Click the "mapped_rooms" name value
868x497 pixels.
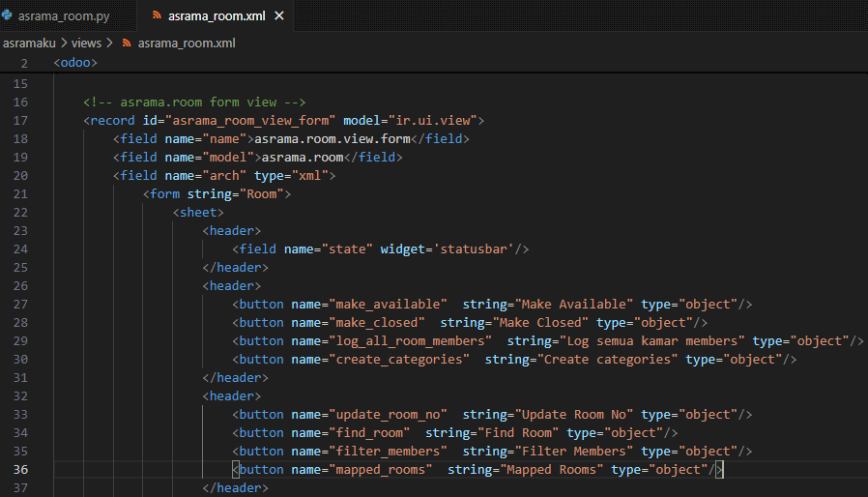coord(380,469)
